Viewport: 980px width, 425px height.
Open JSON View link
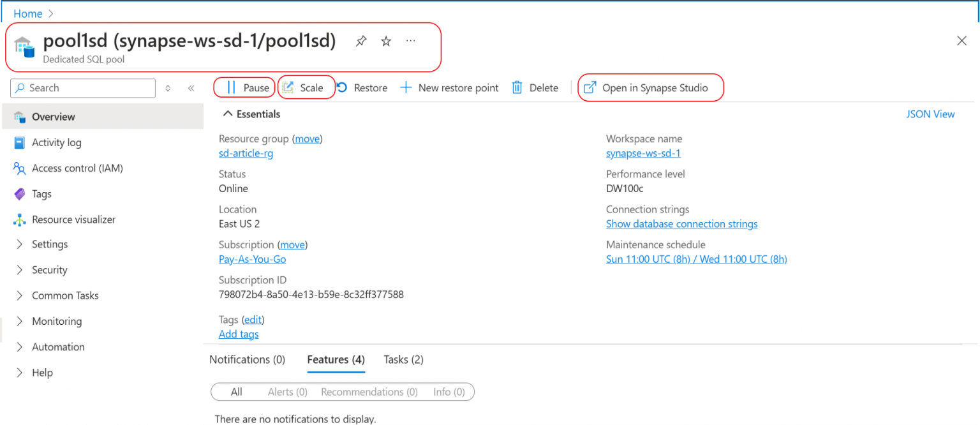pos(930,114)
